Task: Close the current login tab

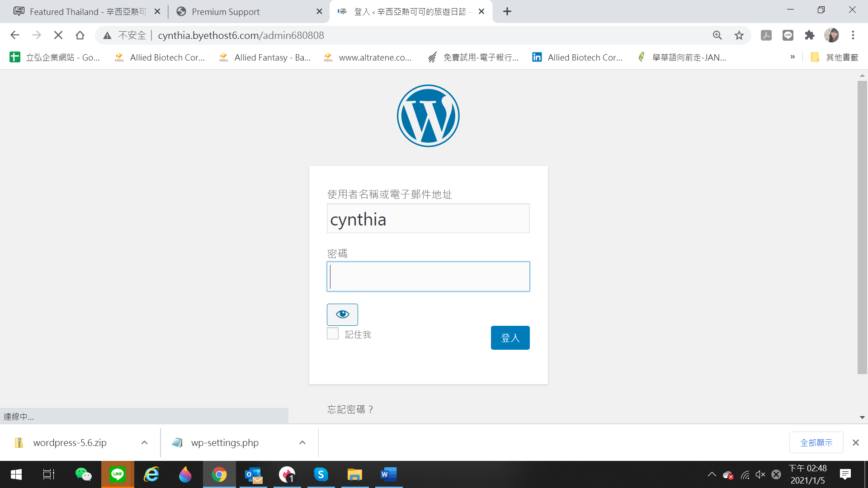Action: click(481, 12)
